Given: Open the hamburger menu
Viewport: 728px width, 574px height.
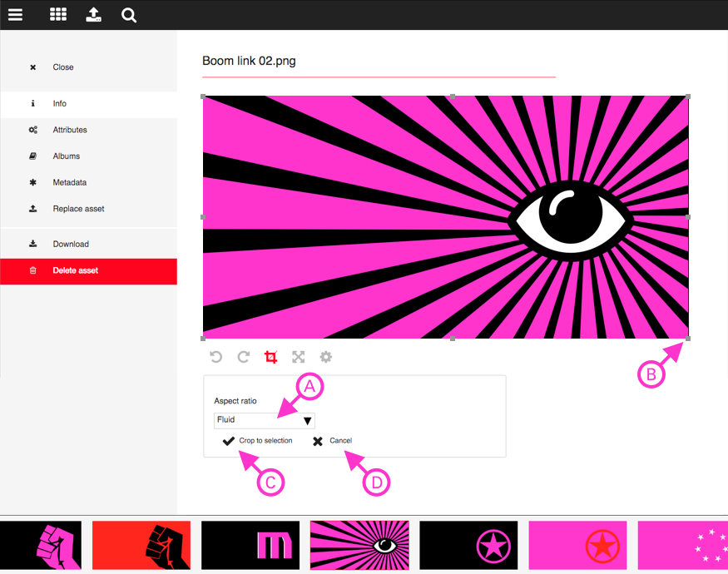Looking at the screenshot, I should point(15,15).
